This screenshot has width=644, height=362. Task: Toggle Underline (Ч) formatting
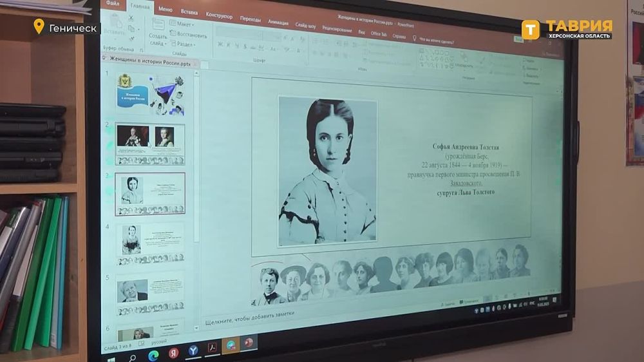(237, 45)
